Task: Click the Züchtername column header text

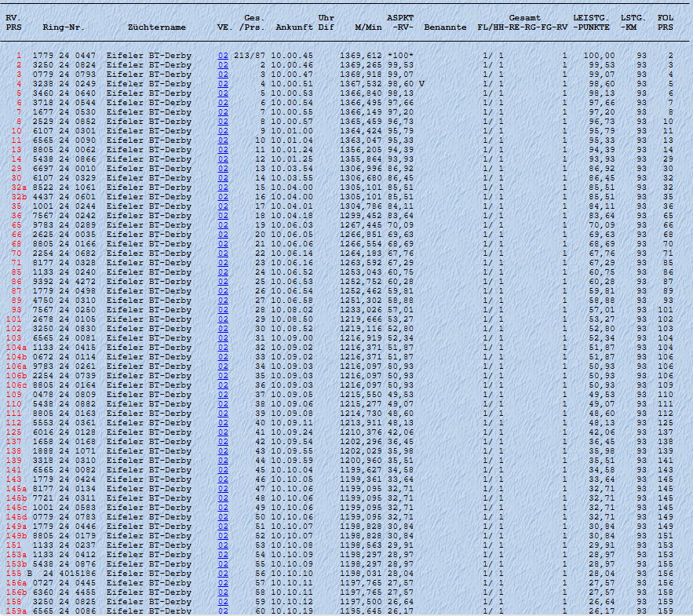Action: (157, 27)
